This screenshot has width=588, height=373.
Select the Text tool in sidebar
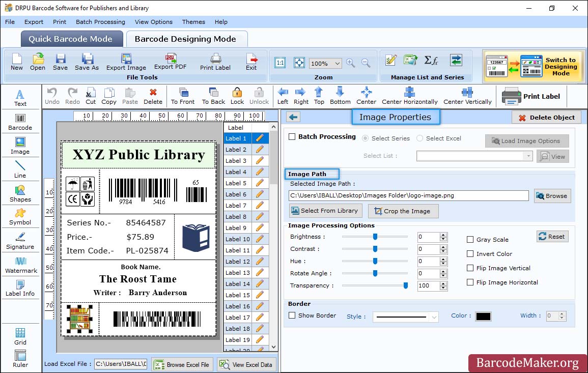point(20,98)
